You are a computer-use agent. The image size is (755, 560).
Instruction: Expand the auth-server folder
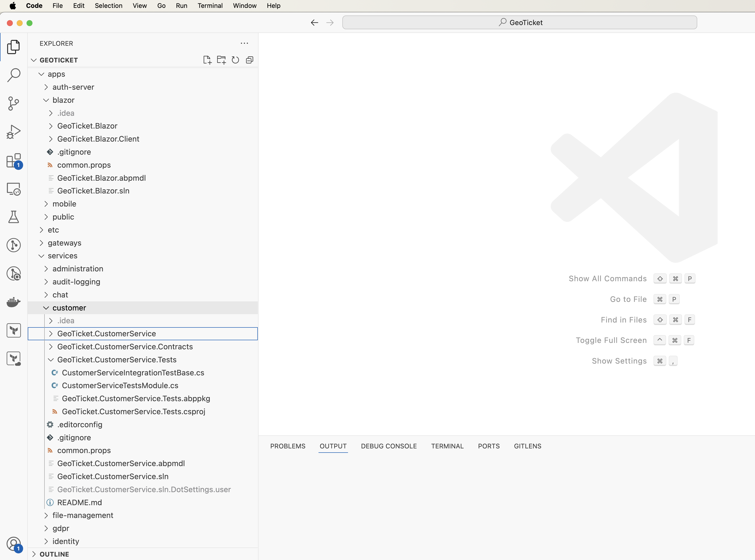[x=73, y=87]
